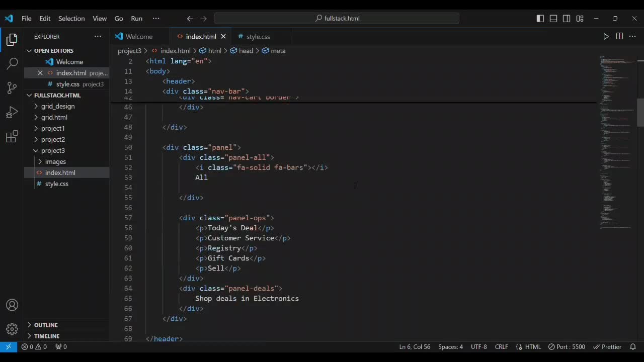Click the editor vertical scrollbar thumb

pos(640,112)
